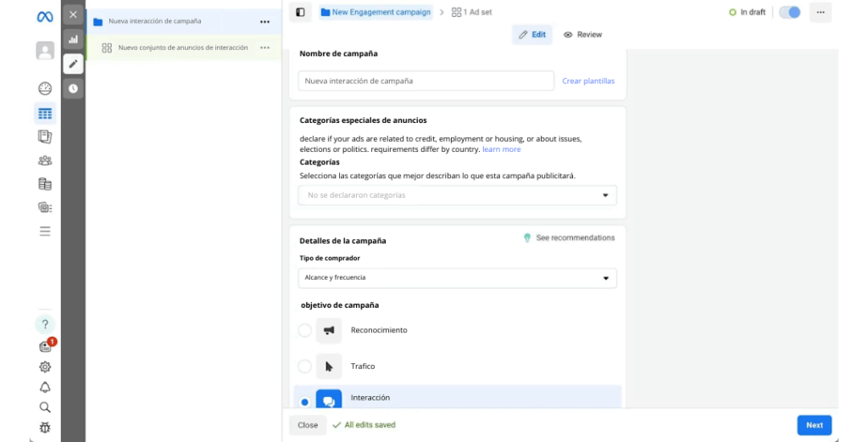Open the Categorías dropdown
Viewport: 868px width, 442px height.
(x=457, y=195)
